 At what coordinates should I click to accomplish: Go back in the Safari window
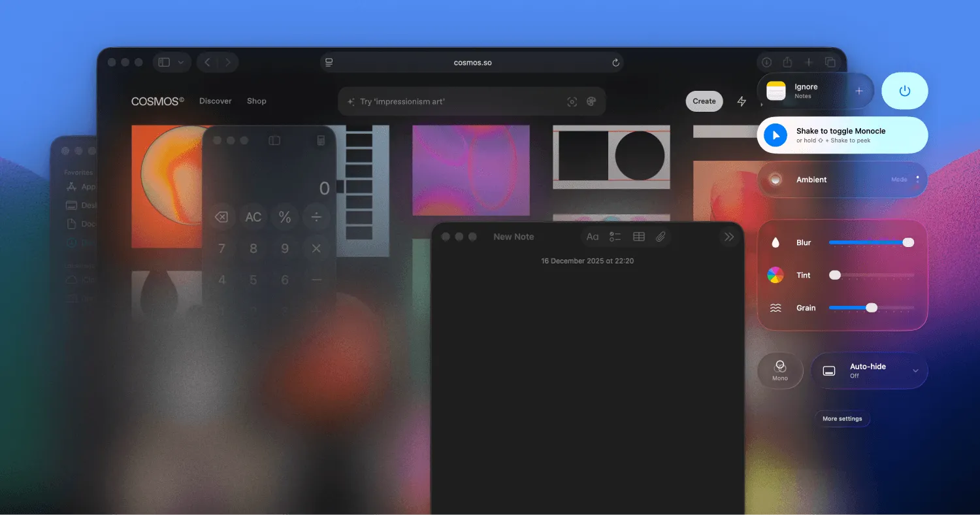point(207,62)
